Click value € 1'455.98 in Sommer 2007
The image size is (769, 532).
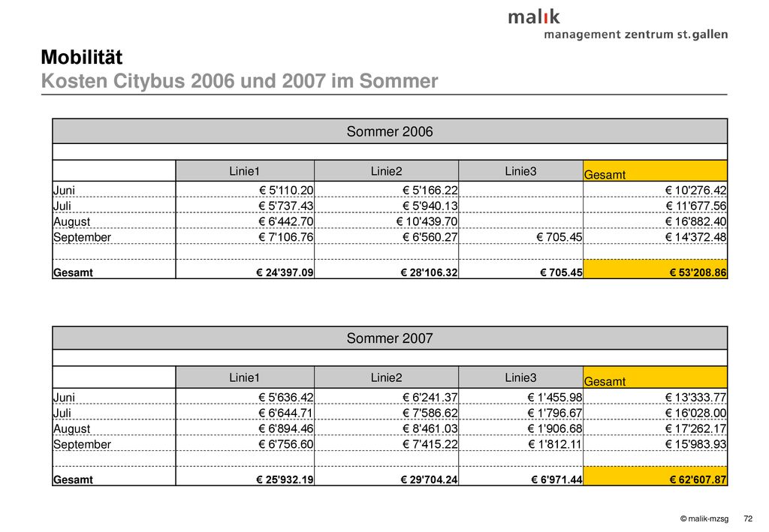(555, 397)
